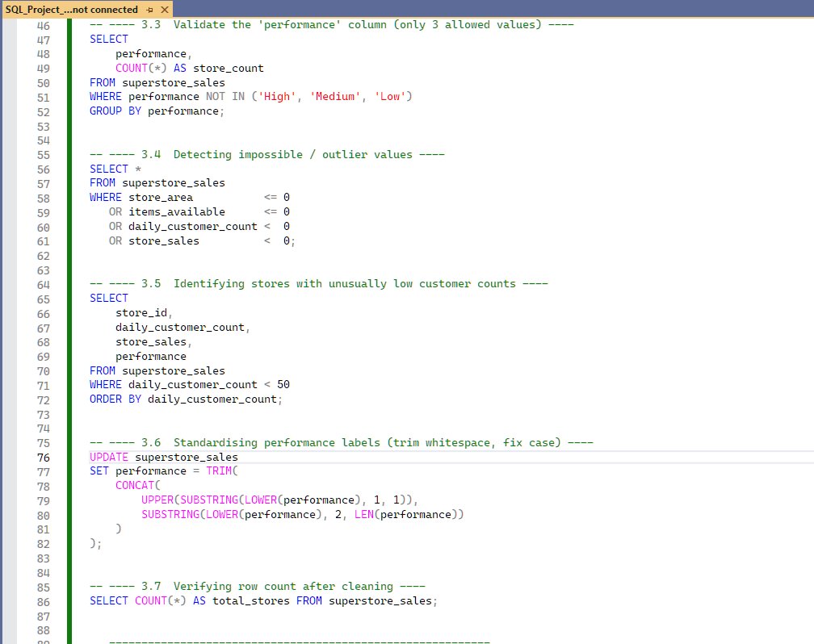Click the UPPER function on line 79

[x=157, y=500]
